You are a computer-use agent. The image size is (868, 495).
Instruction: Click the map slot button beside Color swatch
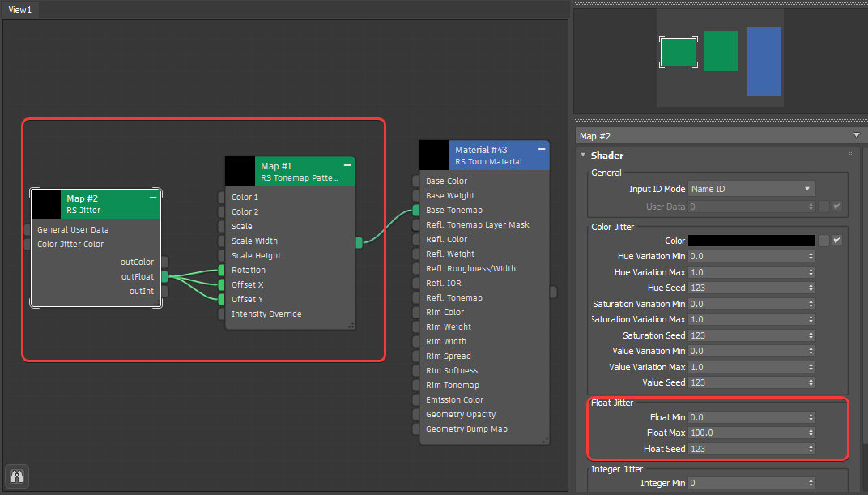point(823,241)
